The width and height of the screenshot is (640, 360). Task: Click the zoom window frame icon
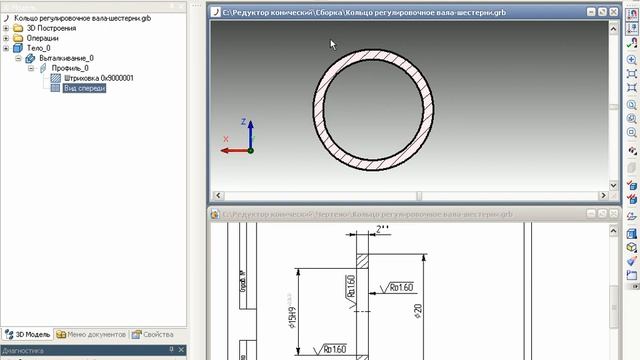coord(632,74)
